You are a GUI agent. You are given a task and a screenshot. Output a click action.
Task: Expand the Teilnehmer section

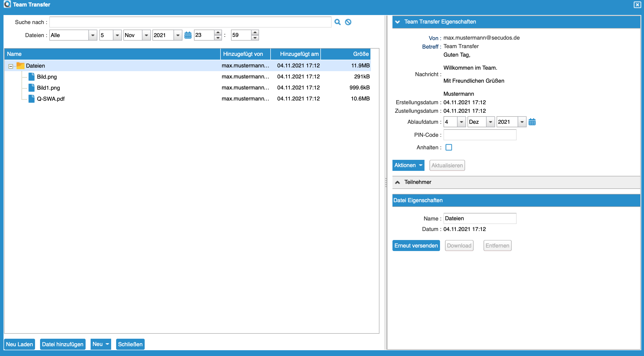(x=397, y=182)
